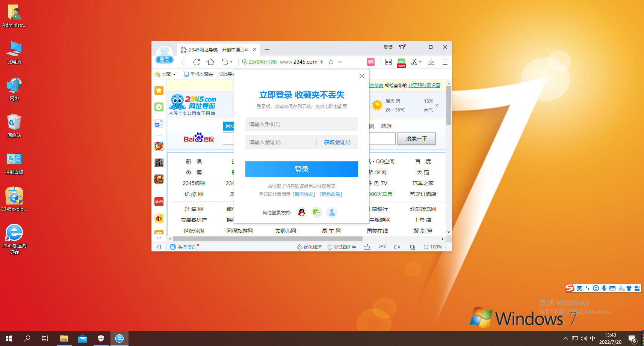Go to browser home page icon

point(211,62)
